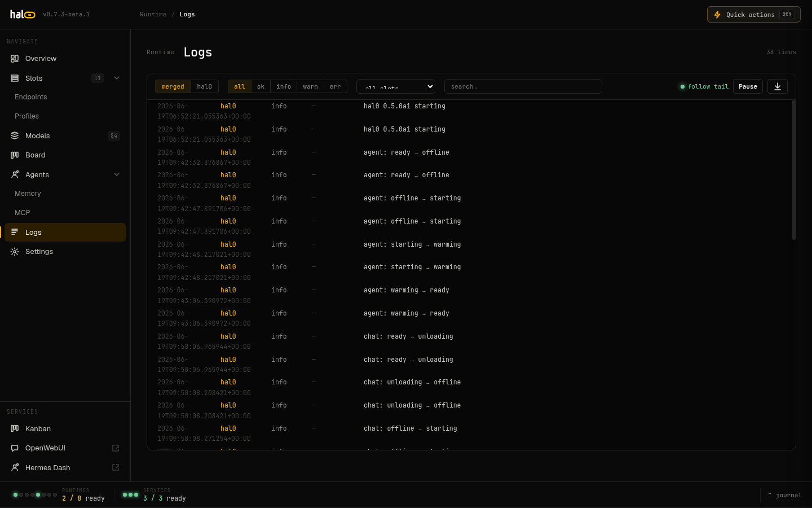This screenshot has height=508, width=812.
Task: Click Runtime breadcrumb link
Action: pos(153,14)
